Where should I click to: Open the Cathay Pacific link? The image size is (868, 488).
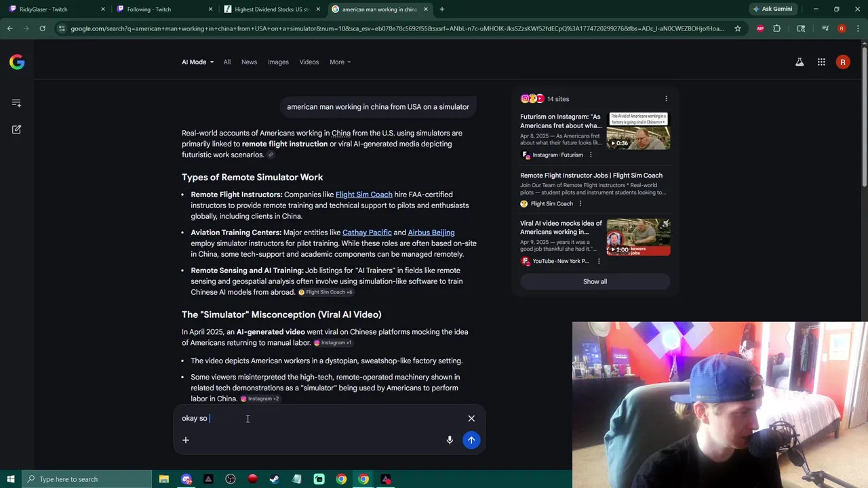point(367,232)
